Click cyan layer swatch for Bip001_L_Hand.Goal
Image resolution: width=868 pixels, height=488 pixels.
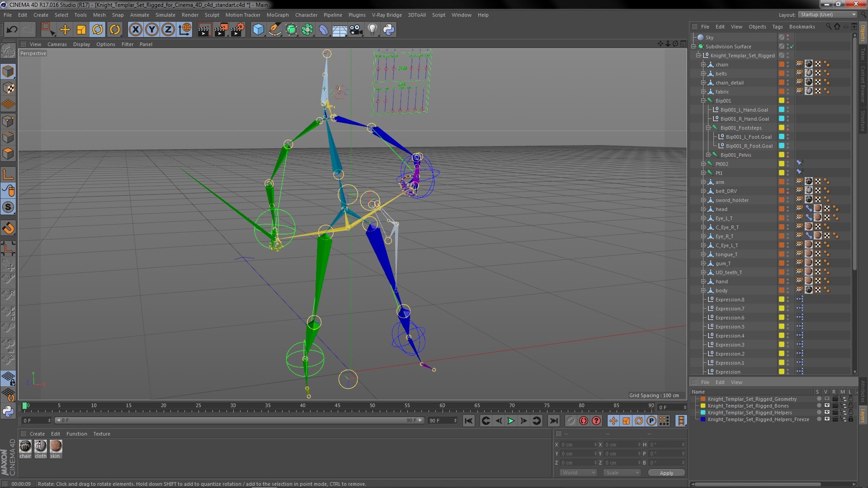[781, 110]
